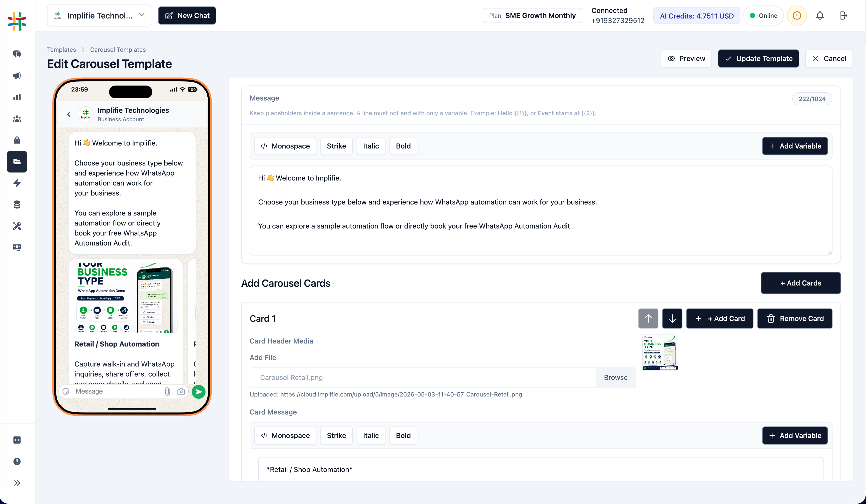This screenshot has width=866, height=504.
Task: Click the orange alert warning icon
Action: point(797,16)
